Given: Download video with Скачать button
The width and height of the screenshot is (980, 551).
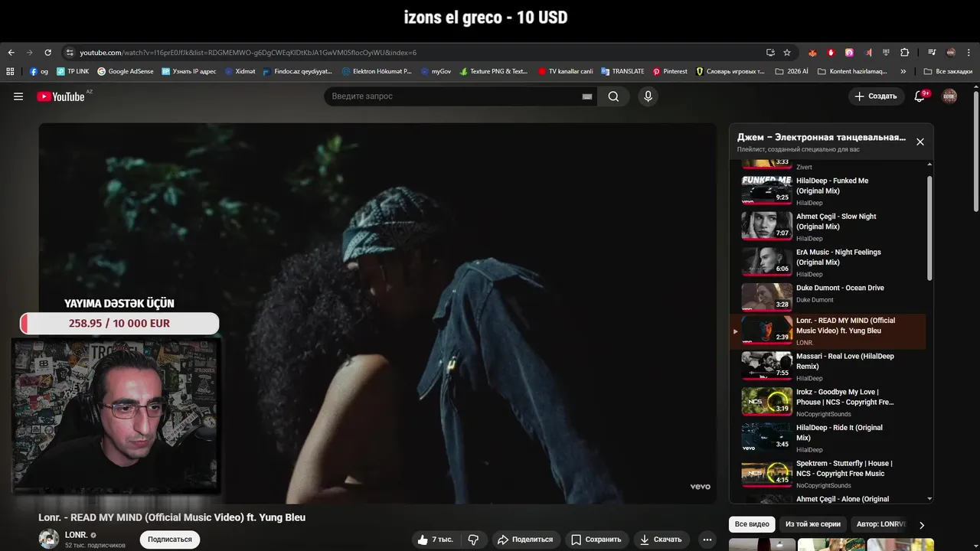Looking at the screenshot, I should [x=661, y=540].
